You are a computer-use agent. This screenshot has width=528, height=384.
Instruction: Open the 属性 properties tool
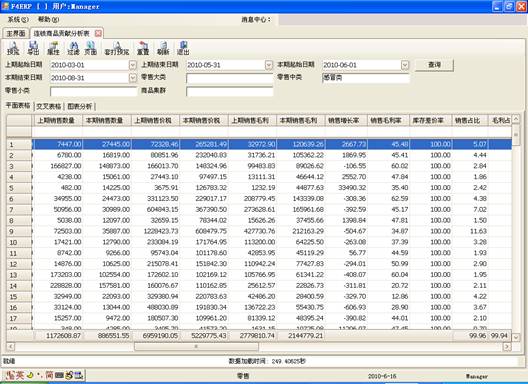coord(53,48)
